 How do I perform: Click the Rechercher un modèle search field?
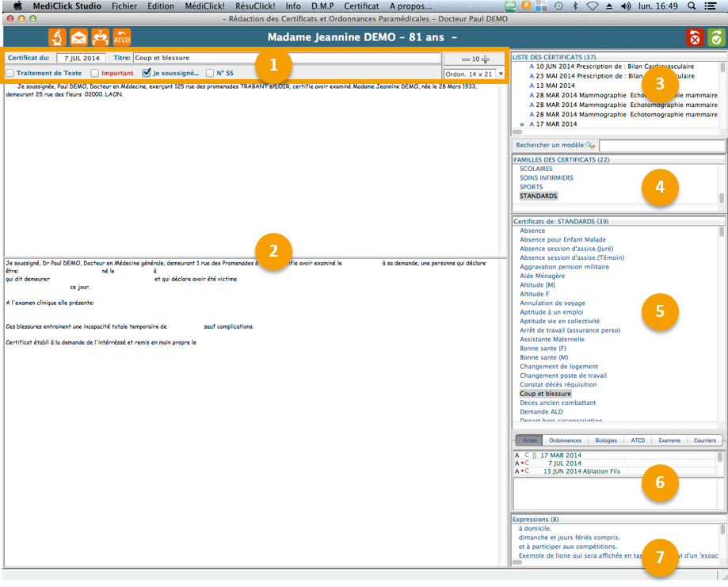pos(661,146)
